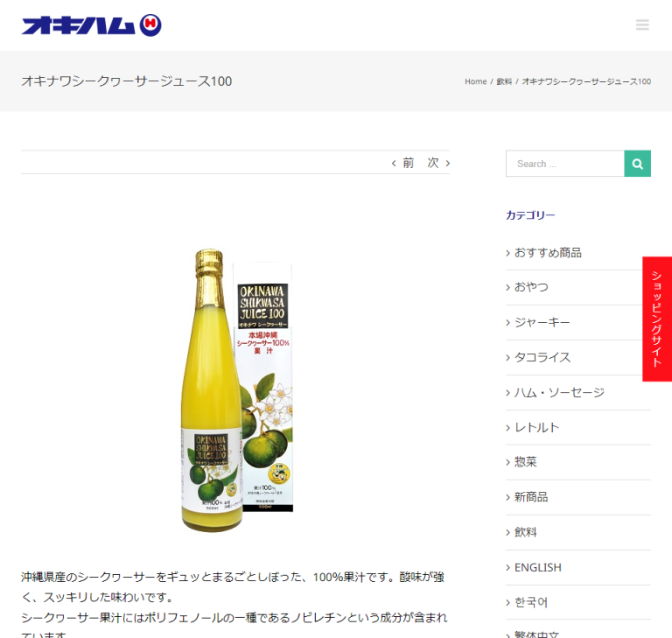Open the レトルト category
Image resolution: width=672 pixels, height=638 pixels.
[x=536, y=428]
